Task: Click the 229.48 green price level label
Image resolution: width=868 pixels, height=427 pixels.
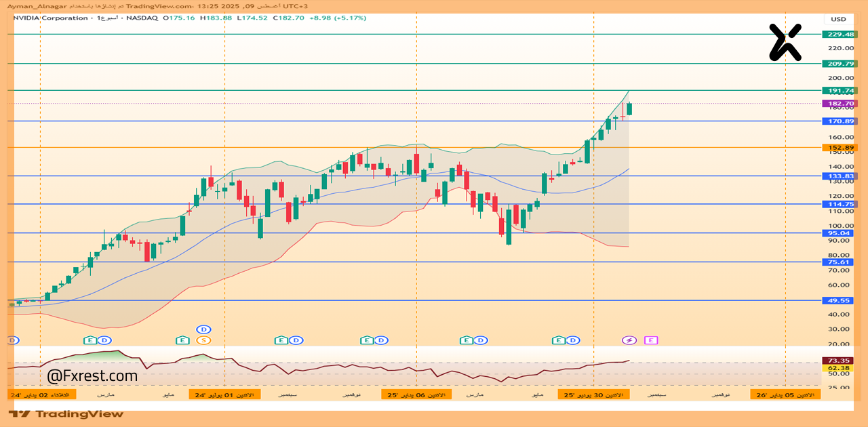Action: click(840, 34)
